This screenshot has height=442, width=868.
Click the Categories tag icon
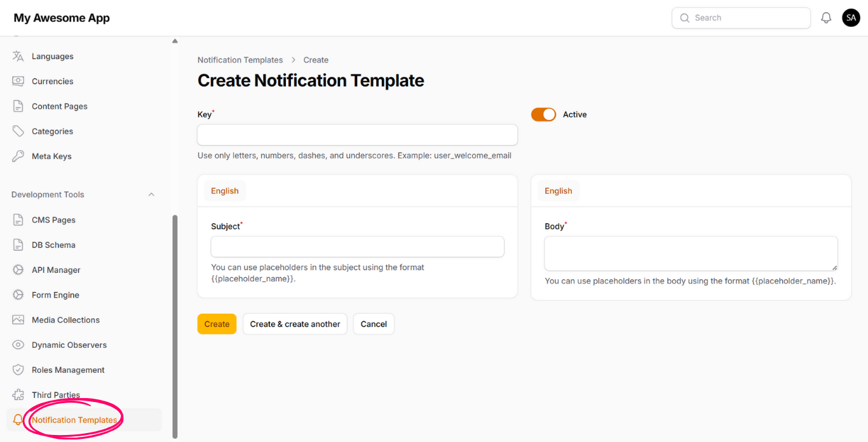click(18, 131)
